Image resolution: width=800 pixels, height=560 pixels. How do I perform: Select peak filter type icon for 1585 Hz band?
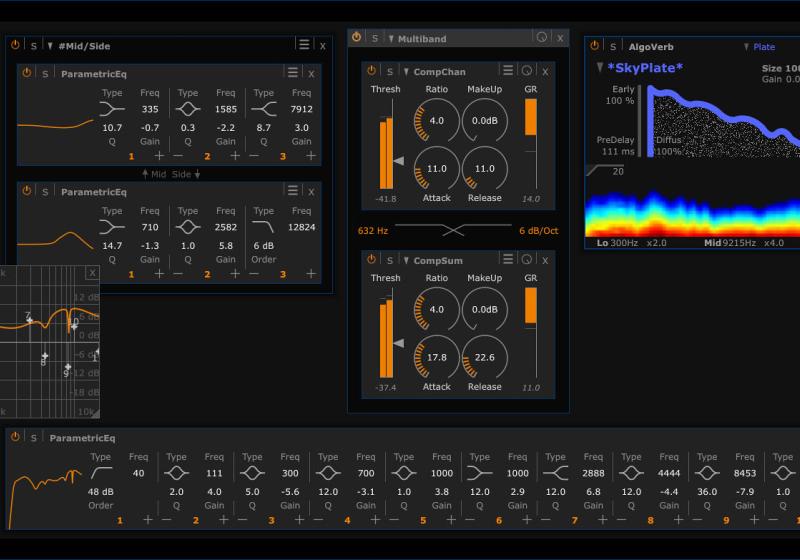pyautogui.click(x=188, y=109)
